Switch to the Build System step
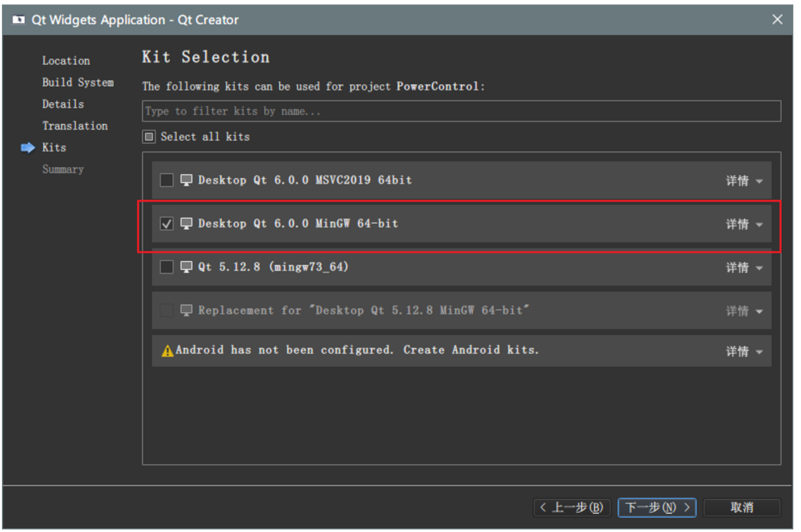801x532 pixels. click(x=78, y=82)
